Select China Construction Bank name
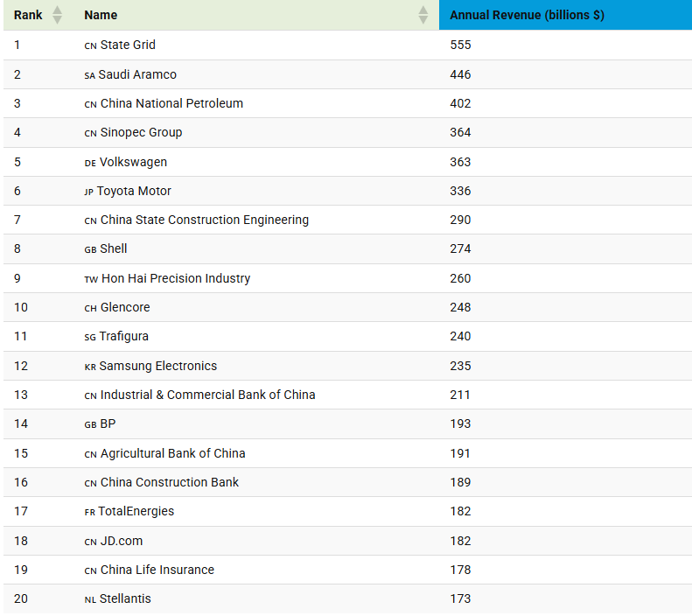Image resolution: width=692 pixels, height=616 pixels. 170,482
